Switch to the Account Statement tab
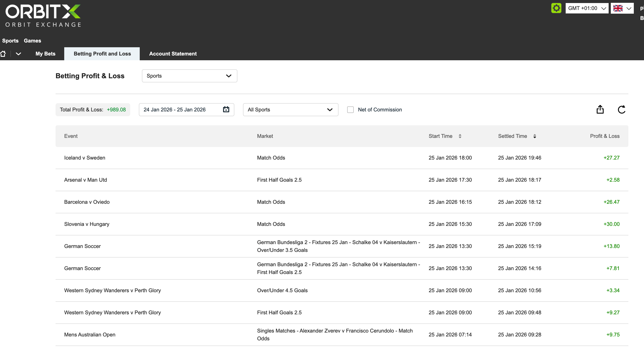This screenshot has width=644, height=349. tap(173, 54)
